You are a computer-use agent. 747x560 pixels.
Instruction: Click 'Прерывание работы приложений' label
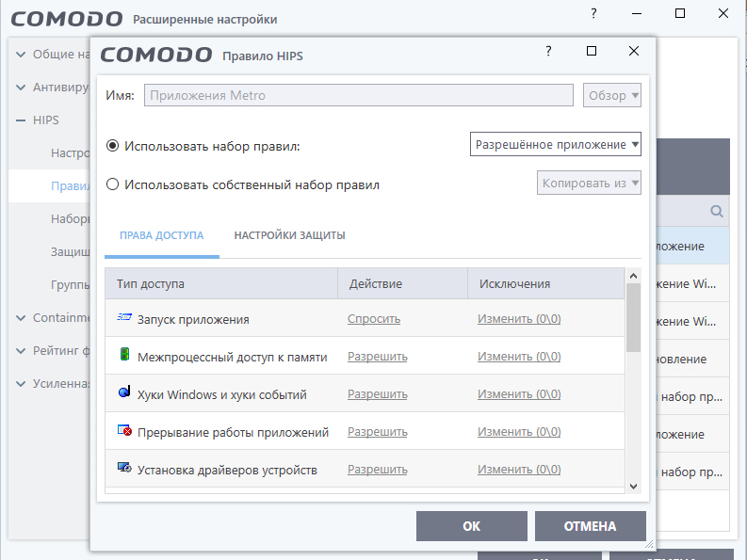point(233,432)
